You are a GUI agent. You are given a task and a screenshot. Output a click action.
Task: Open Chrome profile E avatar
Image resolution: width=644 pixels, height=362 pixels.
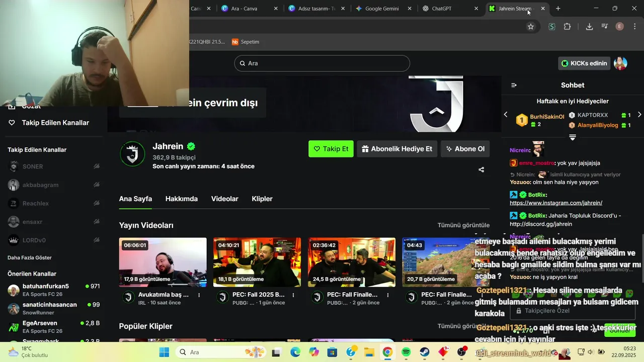pos(620,27)
